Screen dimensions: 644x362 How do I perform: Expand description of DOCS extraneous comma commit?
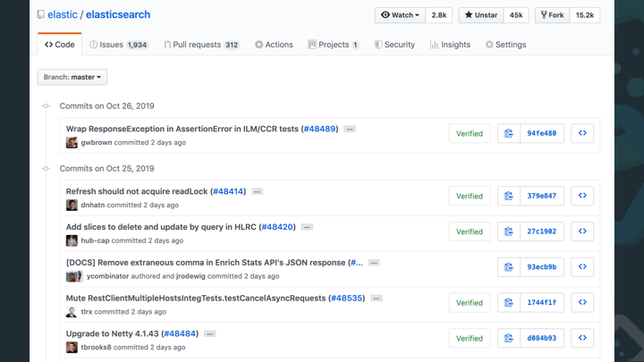374,263
